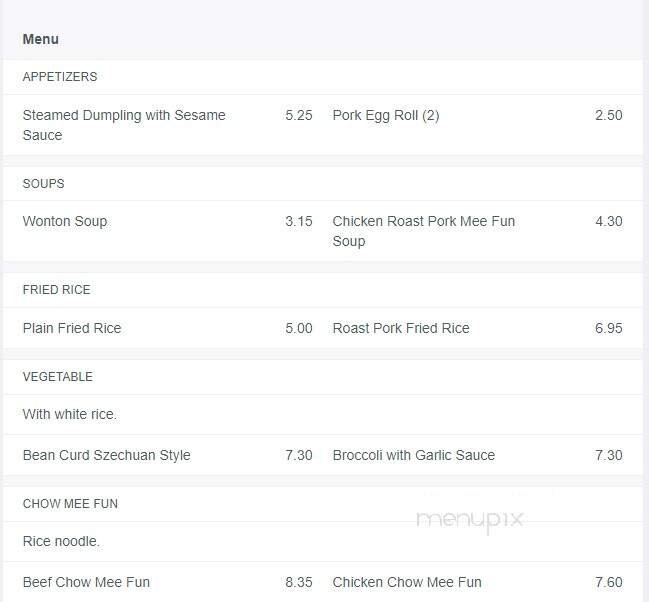Click Chicken Chow Mee Fun item
Image resolution: width=649 pixels, height=602 pixels.
click(x=407, y=582)
